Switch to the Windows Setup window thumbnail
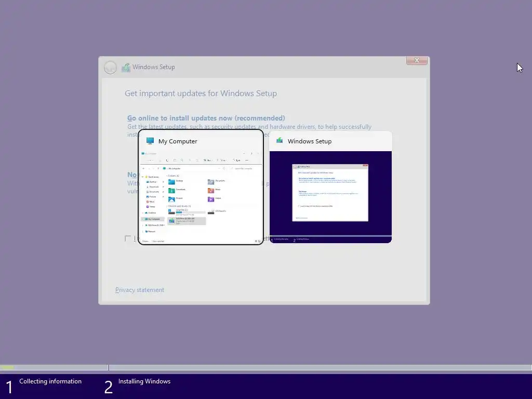This screenshot has height=399, width=532. coord(330,187)
